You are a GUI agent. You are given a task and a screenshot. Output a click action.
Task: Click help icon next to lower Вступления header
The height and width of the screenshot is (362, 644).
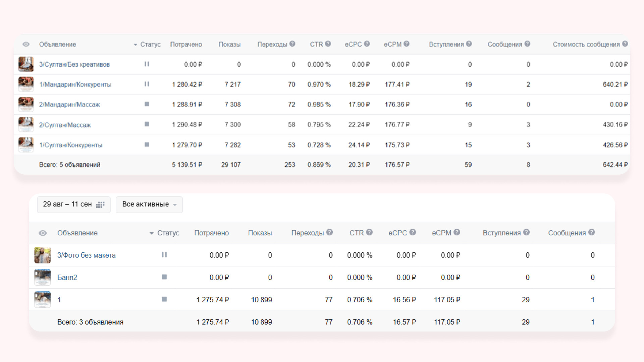[x=526, y=232]
